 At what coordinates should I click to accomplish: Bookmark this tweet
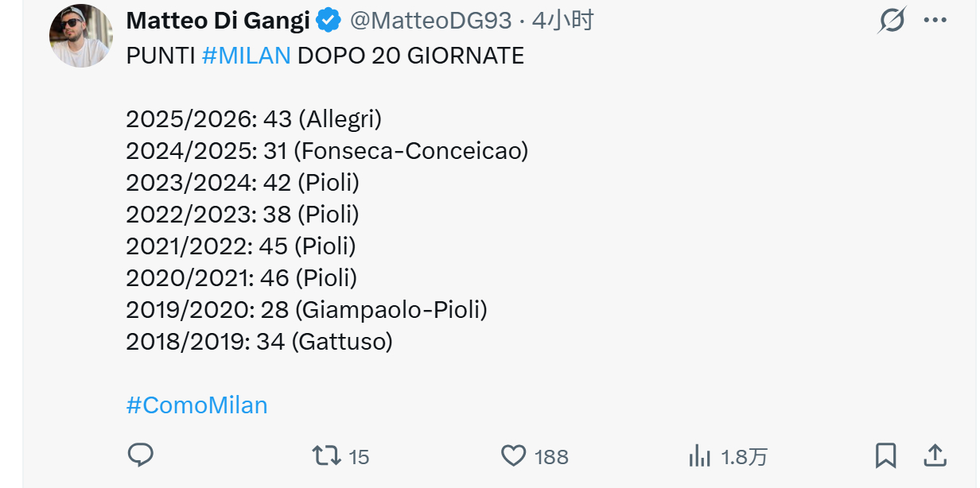[x=885, y=455]
